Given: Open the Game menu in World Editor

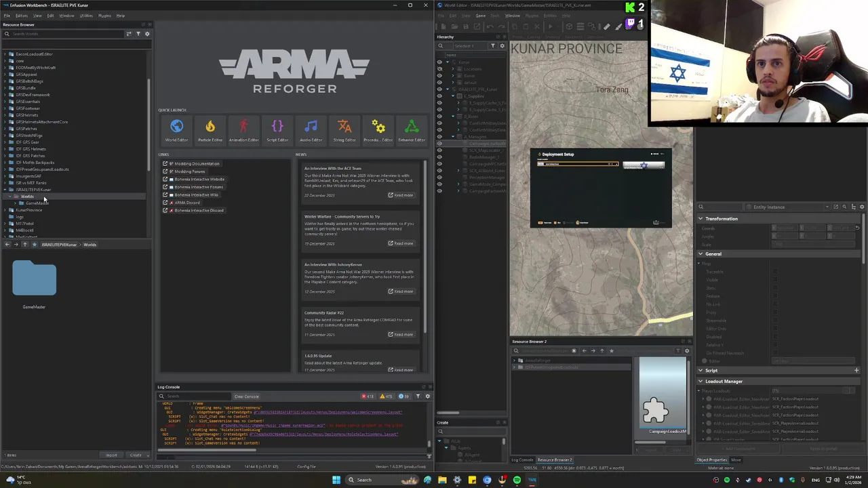Looking at the screenshot, I should coord(480,16).
